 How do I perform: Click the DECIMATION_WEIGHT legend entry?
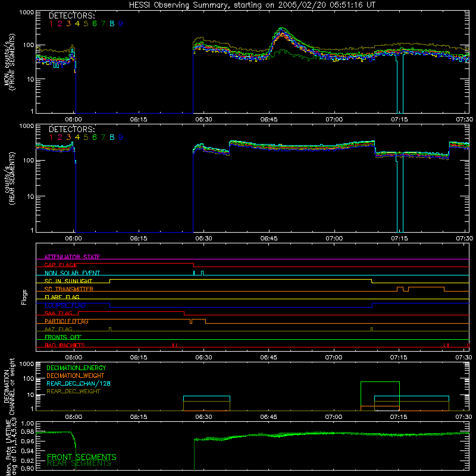click(76, 375)
